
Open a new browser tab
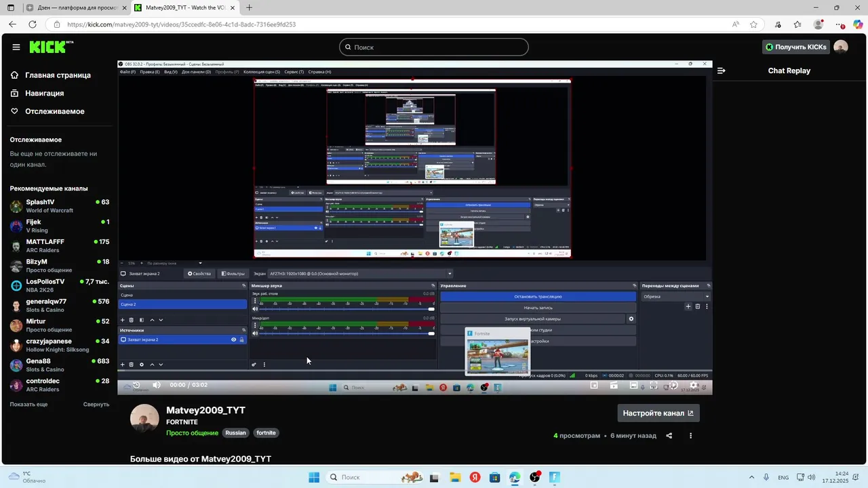click(x=249, y=7)
